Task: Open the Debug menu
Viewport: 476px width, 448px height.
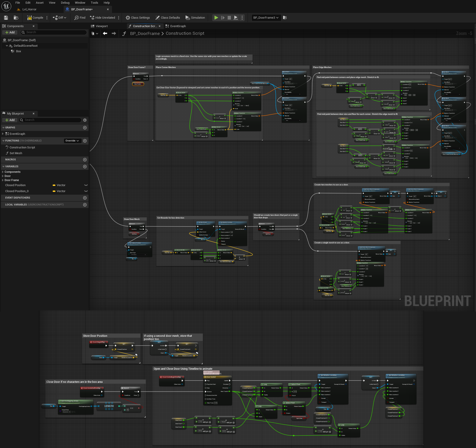Action: 65,3
